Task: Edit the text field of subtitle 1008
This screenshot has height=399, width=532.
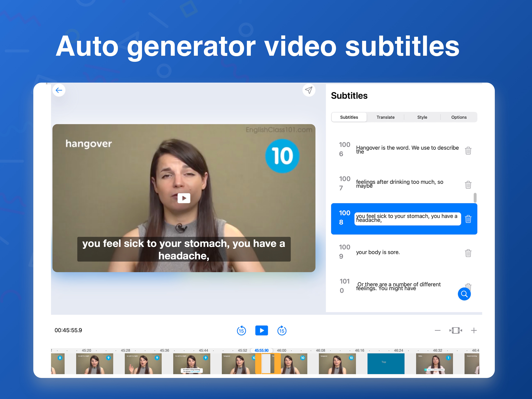Action: point(407,219)
